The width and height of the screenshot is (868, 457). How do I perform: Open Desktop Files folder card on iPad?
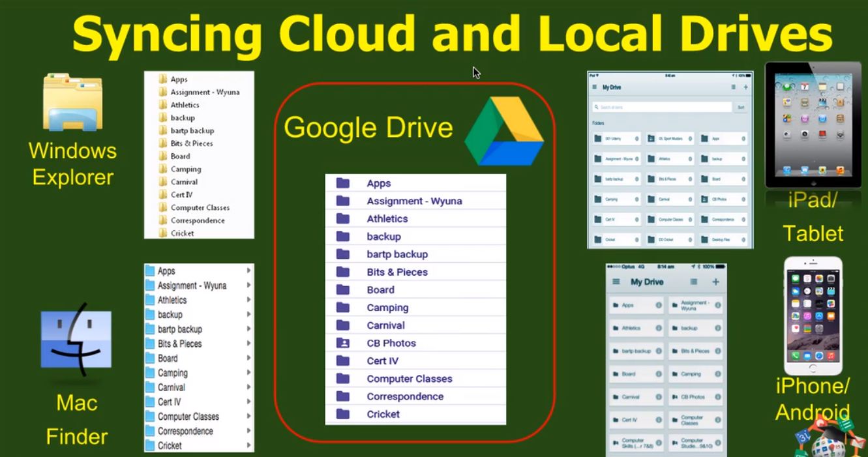(x=723, y=240)
